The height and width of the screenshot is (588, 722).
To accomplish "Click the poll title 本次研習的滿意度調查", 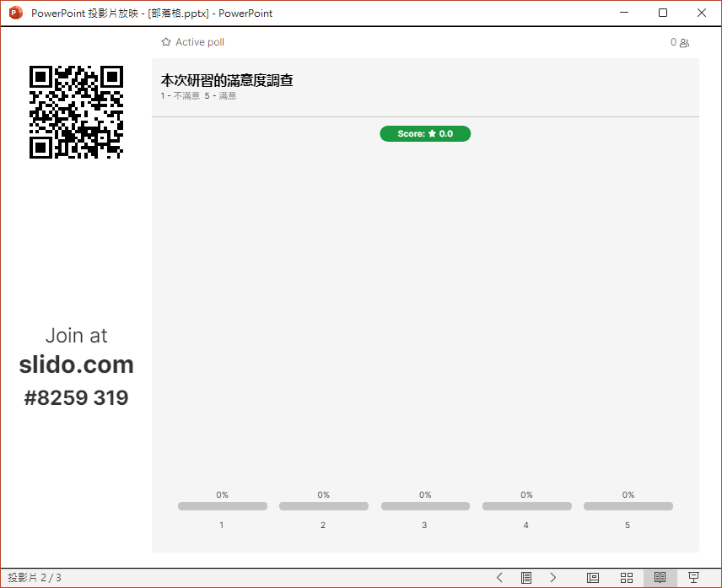I will [x=227, y=80].
